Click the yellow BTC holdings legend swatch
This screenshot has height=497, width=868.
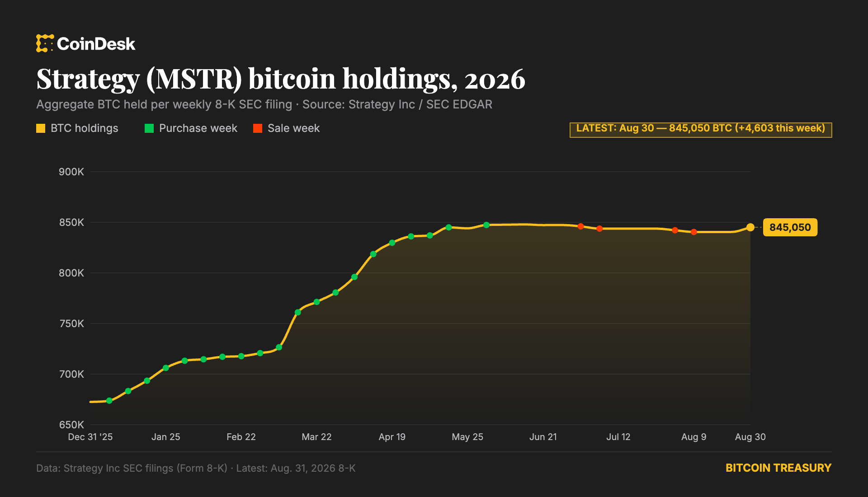pyautogui.click(x=41, y=128)
